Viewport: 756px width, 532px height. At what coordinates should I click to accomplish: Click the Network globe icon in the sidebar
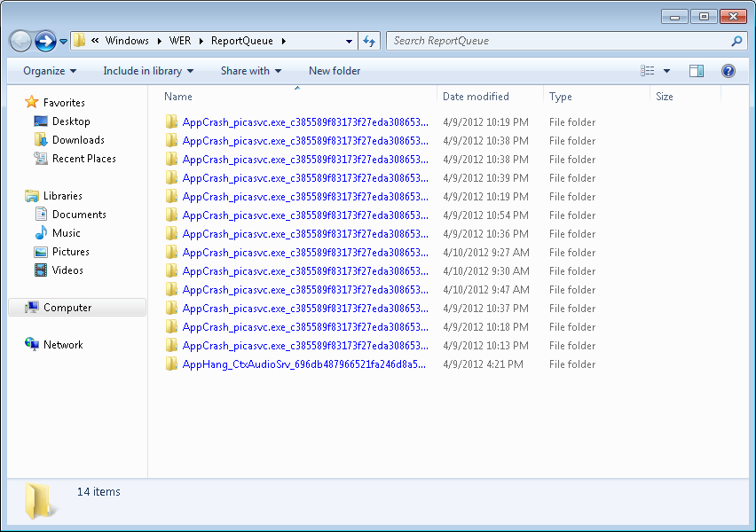(x=32, y=345)
